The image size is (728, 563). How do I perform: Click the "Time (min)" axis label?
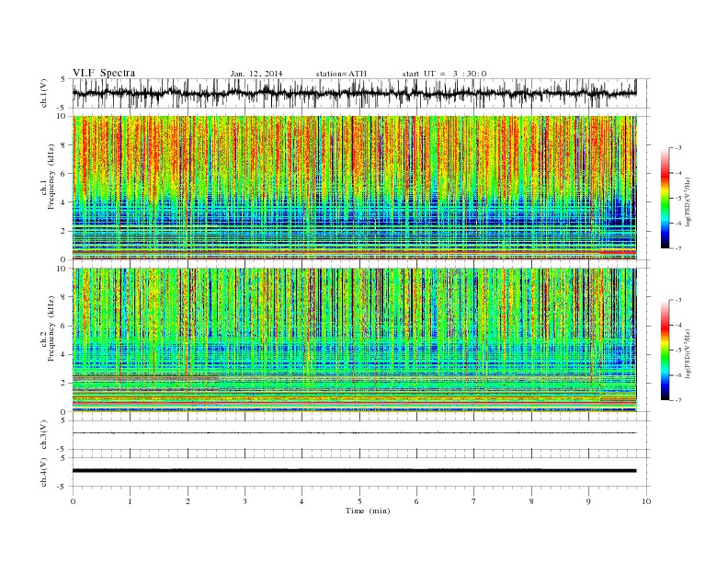pos(368,511)
